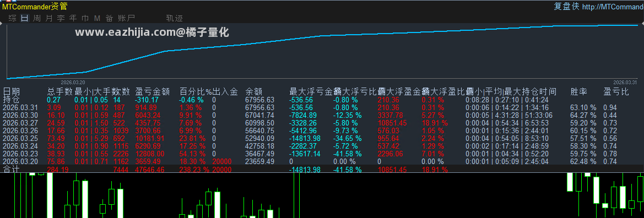Select the 持仓 row label

pyautogui.click(x=12, y=99)
